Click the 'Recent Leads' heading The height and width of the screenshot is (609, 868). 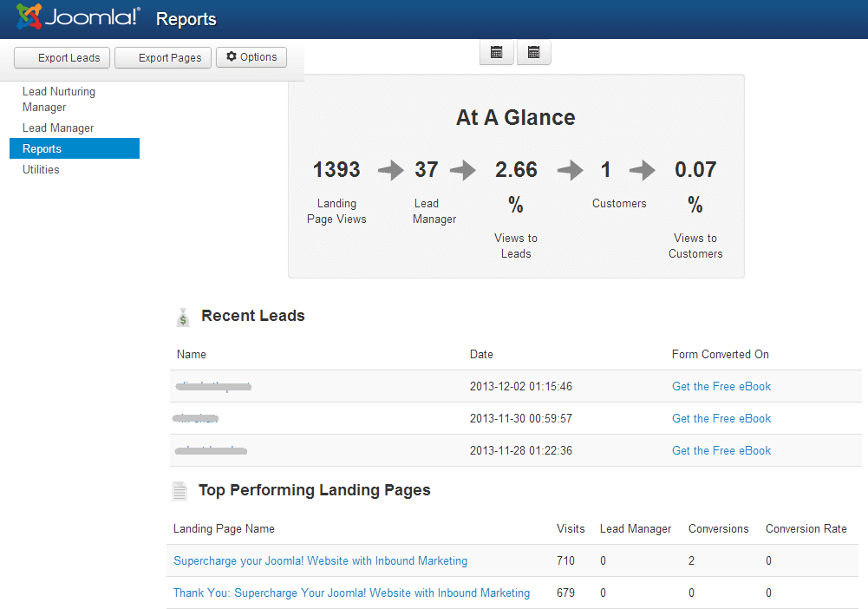point(253,316)
